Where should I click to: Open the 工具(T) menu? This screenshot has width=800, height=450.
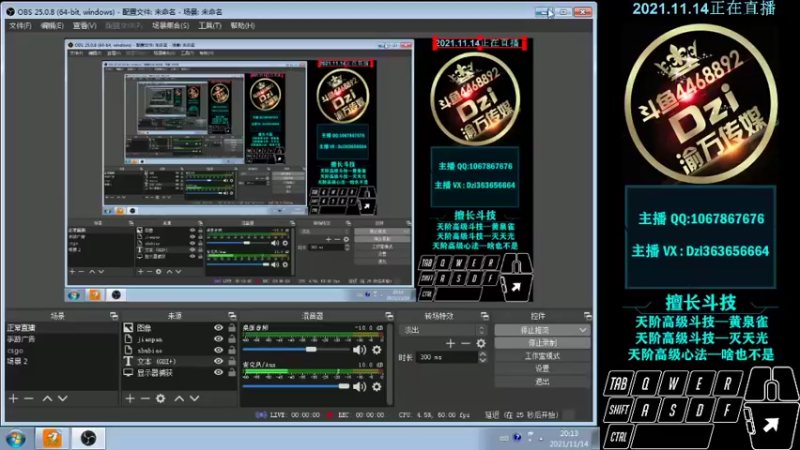(210, 26)
